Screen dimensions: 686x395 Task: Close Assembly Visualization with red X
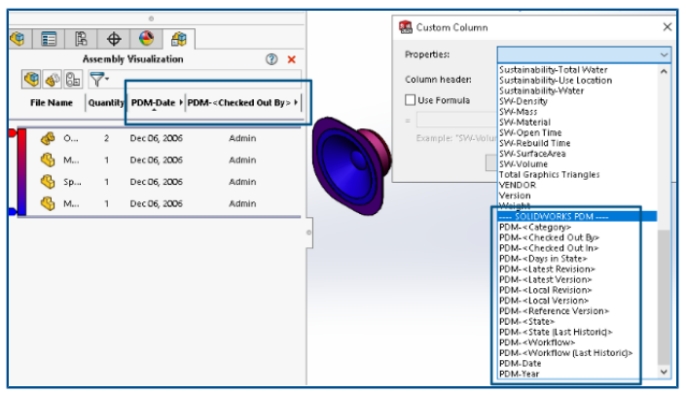292,59
